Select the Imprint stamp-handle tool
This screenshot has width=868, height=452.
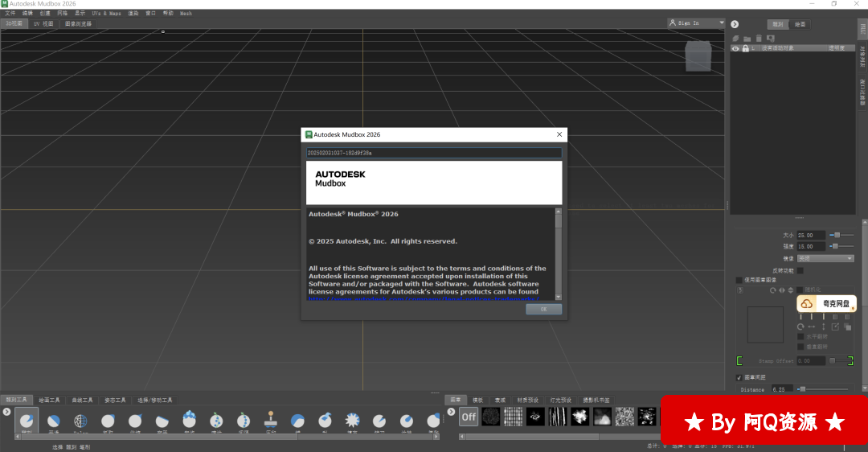[271, 421]
